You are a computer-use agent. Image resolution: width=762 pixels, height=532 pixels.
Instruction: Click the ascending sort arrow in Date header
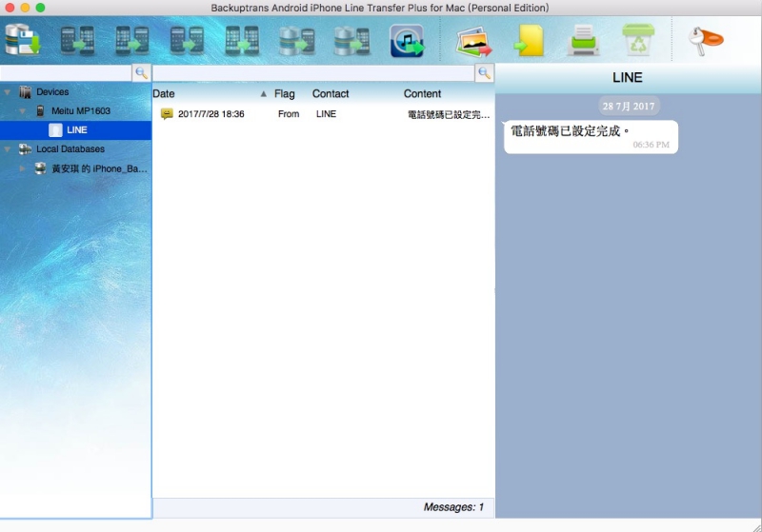[x=264, y=93]
